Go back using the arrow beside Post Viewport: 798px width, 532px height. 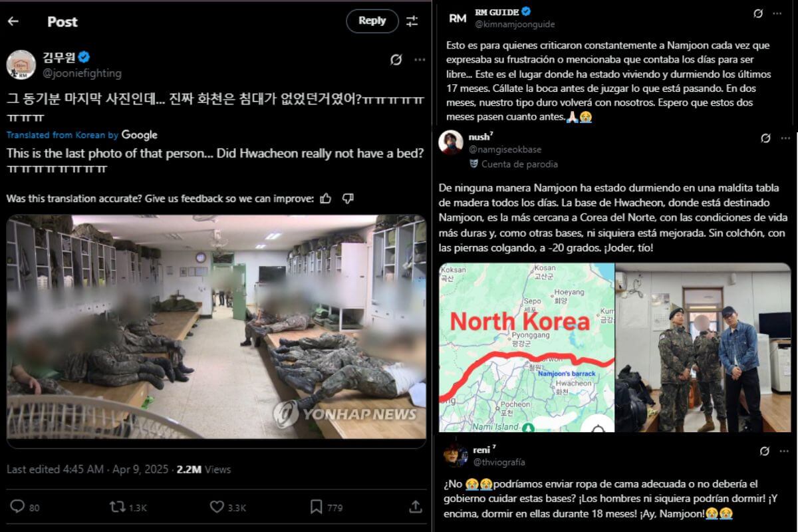coord(13,21)
